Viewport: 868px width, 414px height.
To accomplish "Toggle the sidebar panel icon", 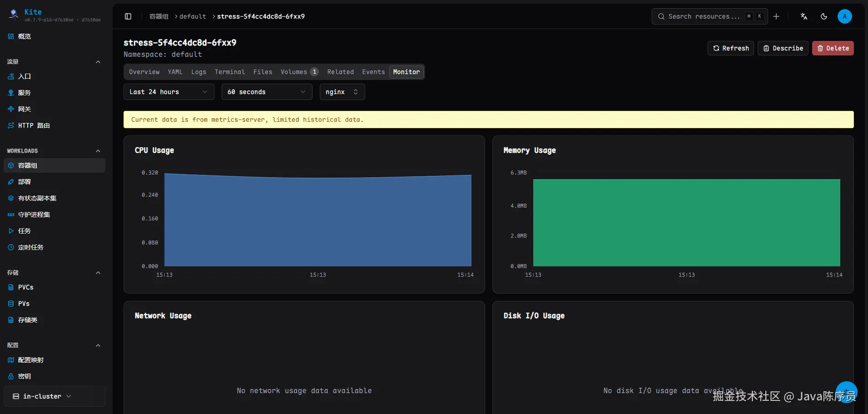I will pos(128,16).
